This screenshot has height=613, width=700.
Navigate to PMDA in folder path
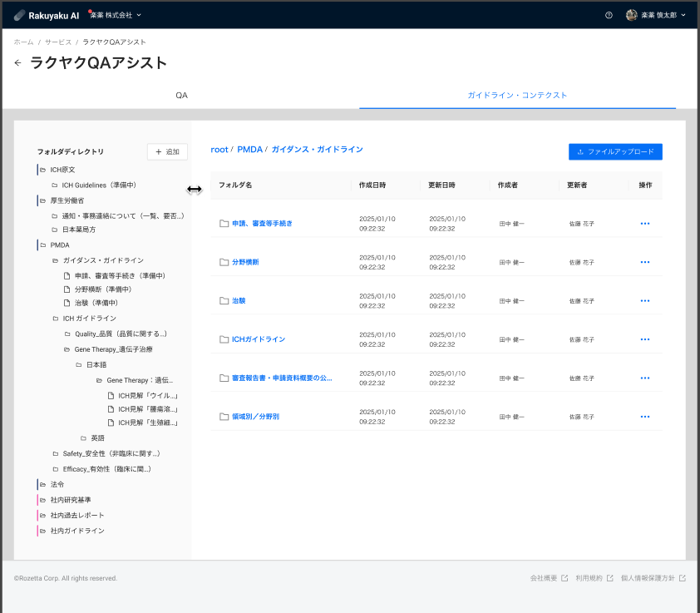249,150
